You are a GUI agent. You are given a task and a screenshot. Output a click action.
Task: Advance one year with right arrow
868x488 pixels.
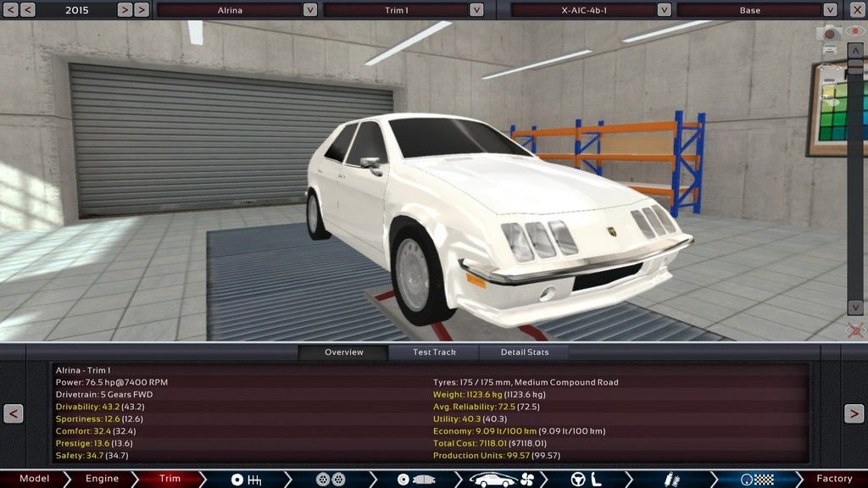point(125,9)
